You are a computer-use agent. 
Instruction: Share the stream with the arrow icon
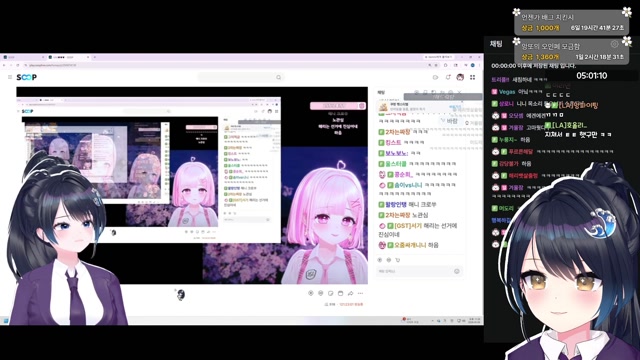tap(350, 293)
